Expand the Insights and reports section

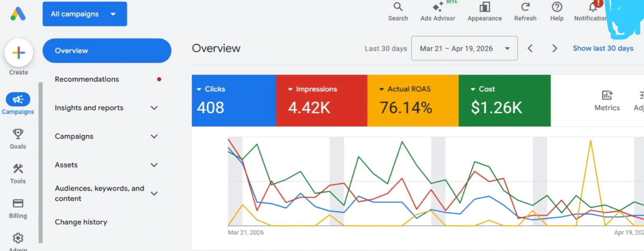click(106, 108)
